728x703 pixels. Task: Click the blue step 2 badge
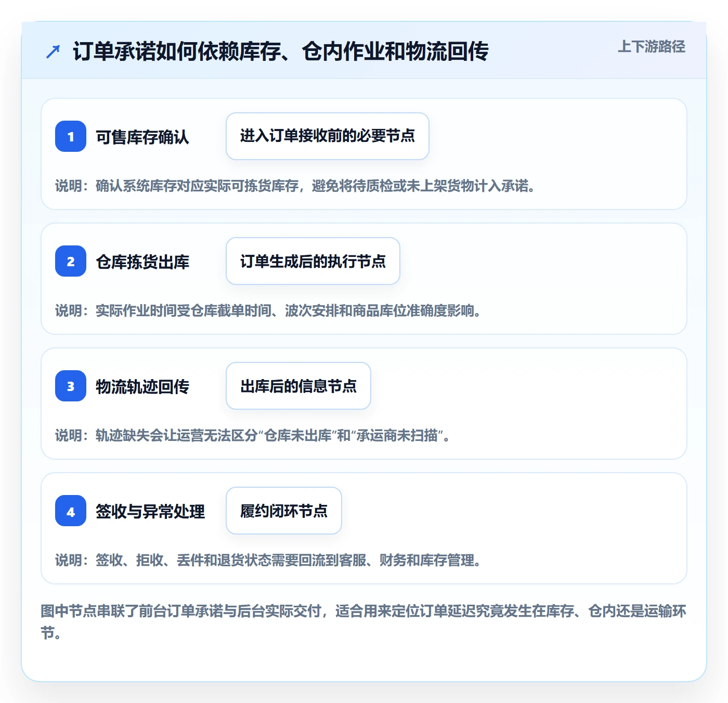tap(71, 261)
